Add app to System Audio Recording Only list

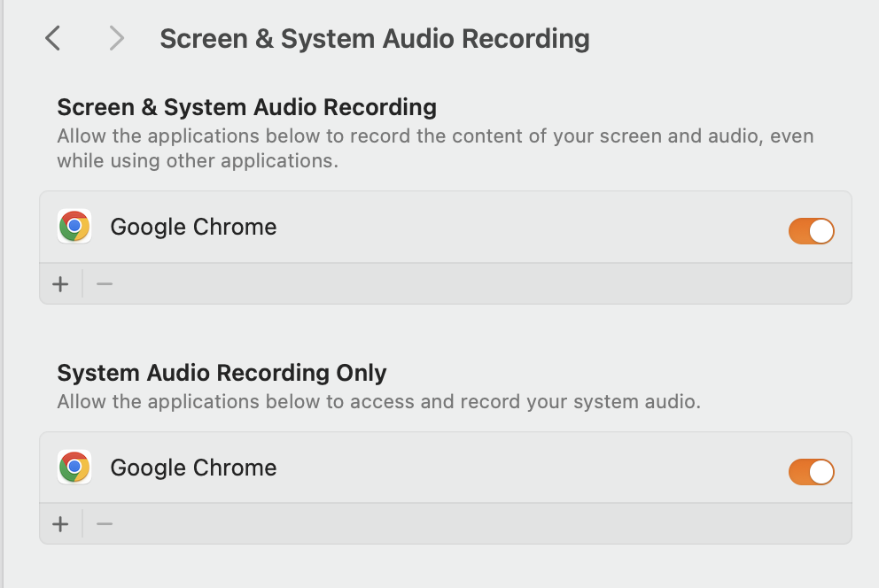click(x=60, y=524)
